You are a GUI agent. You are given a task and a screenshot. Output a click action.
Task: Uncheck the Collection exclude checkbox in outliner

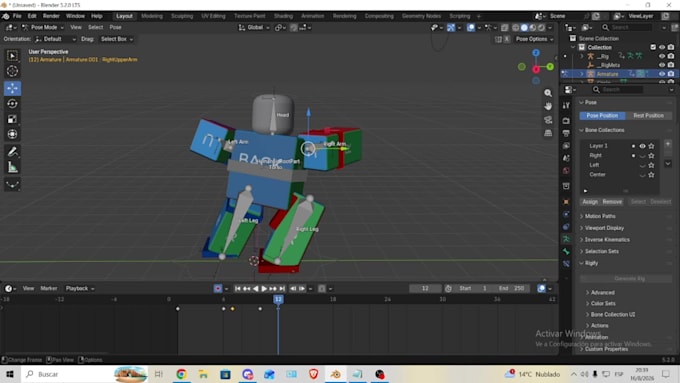(653, 47)
